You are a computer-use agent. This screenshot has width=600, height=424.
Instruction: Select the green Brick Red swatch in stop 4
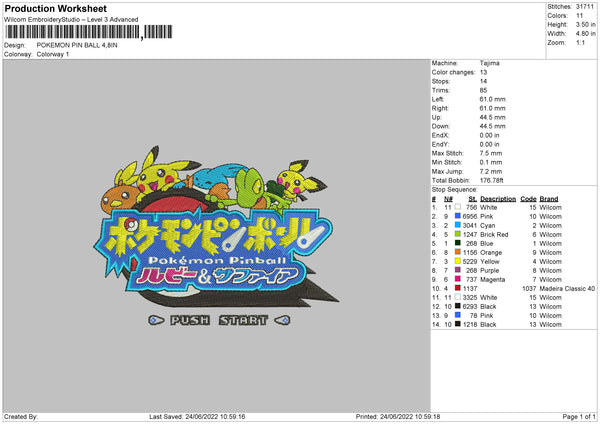tap(457, 234)
